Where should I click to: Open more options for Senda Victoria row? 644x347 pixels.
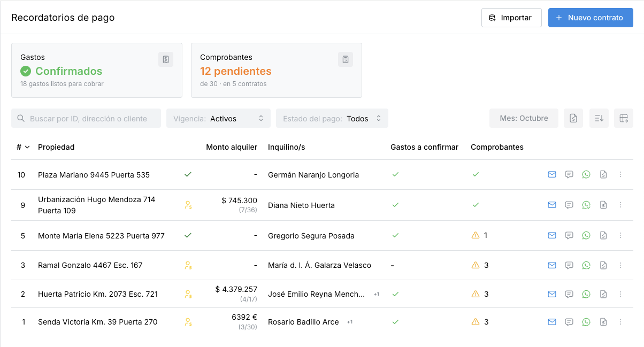620,322
